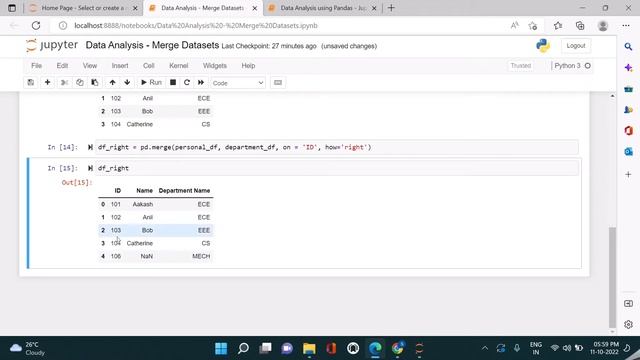The image size is (640, 360).
Task: Open Edge sidebar Office icon
Action: [628, 131]
